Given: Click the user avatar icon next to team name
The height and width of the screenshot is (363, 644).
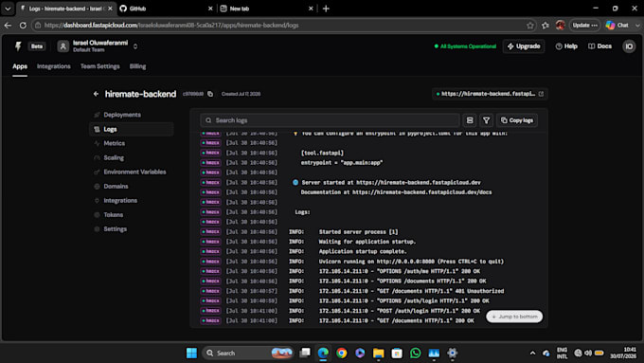Looking at the screenshot, I should pyautogui.click(x=63, y=46).
